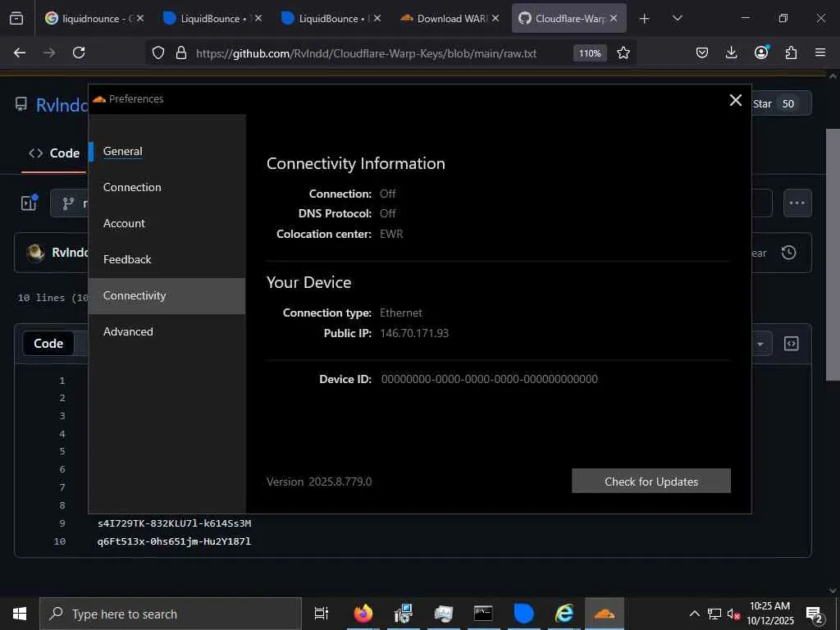Open the Firefox account icon
Viewport: 840px width, 630px height.
tap(761, 52)
